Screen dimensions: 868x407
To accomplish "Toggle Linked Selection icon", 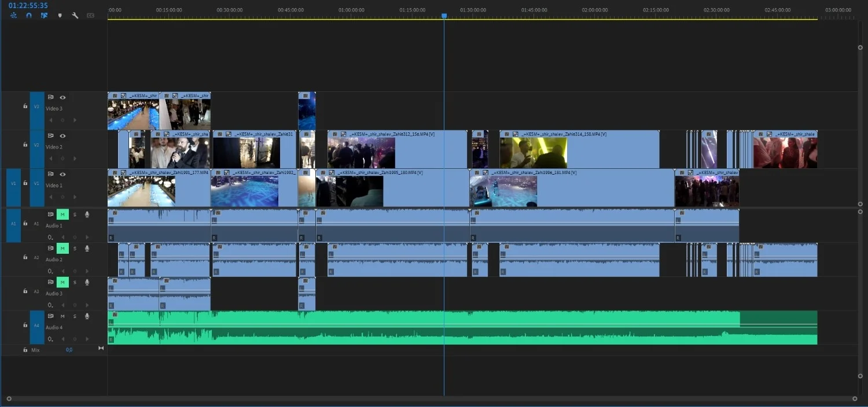I will 44,16.
